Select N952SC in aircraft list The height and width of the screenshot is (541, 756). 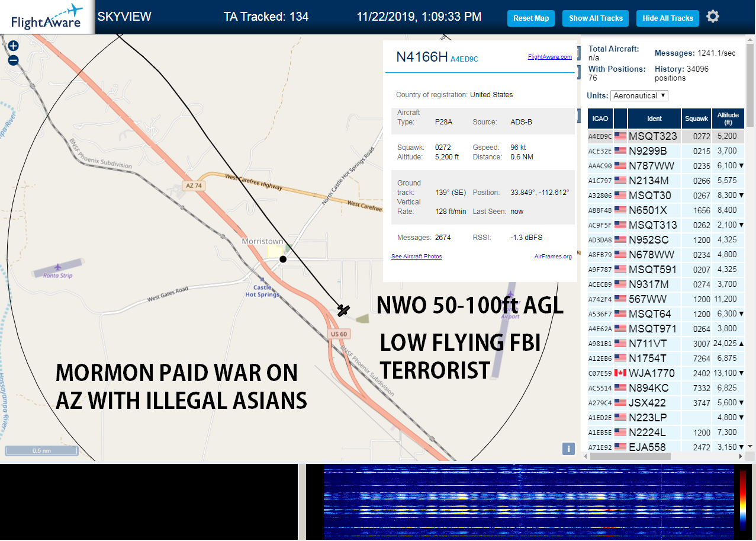point(666,240)
